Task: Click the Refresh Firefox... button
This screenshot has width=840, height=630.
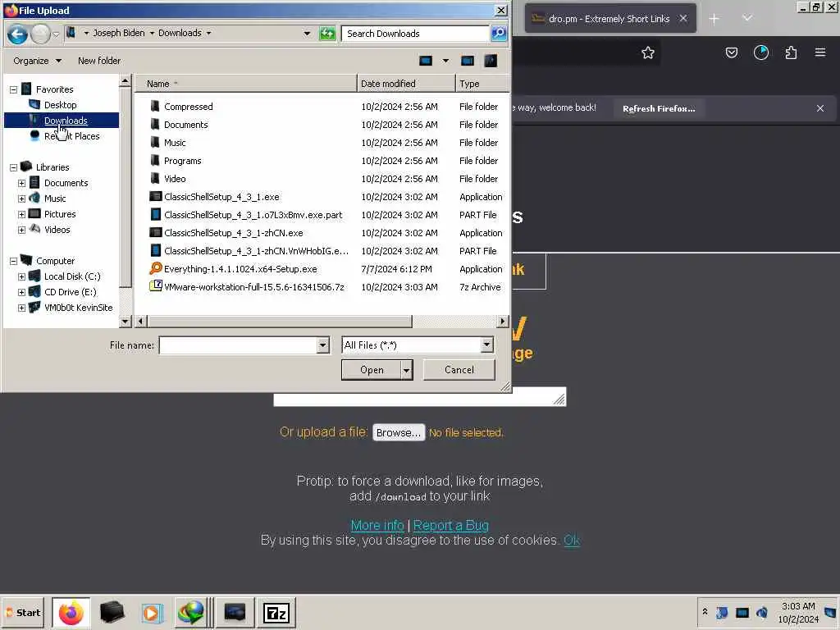Action: point(659,108)
